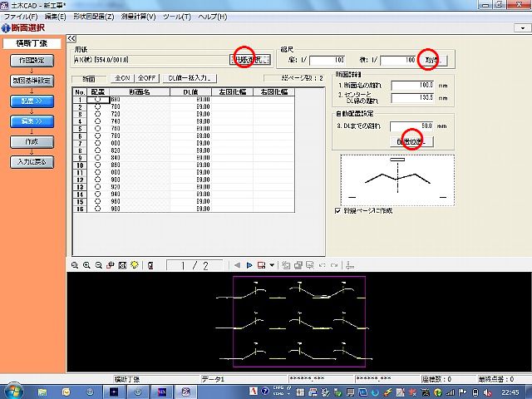532x399 pixels.
Task: Toggle placement circle for section 700
Action: click(98, 107)
